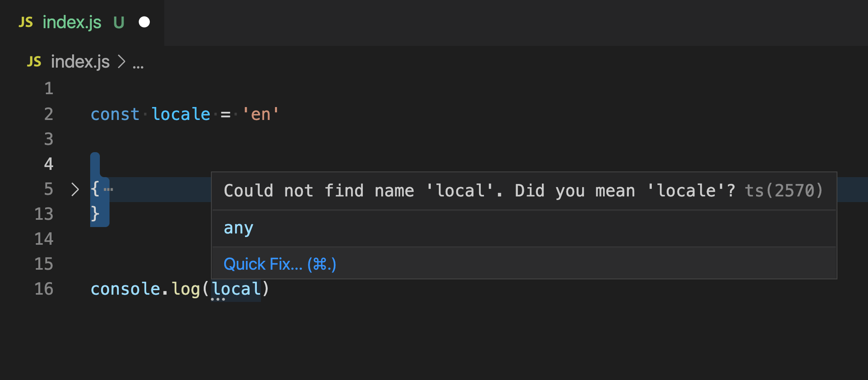Click the closing brace on line 13

coord(95,214)
